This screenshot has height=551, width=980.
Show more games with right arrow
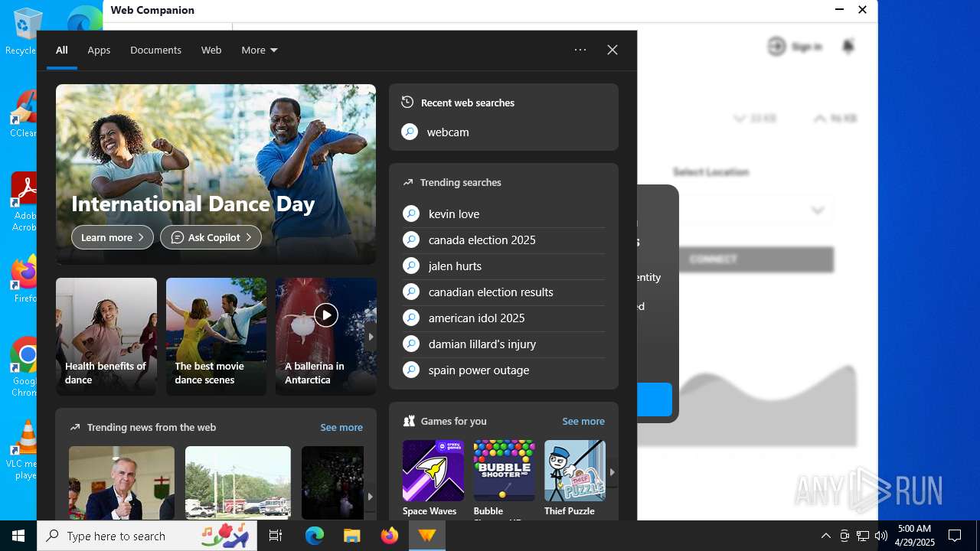coord(612,472)
